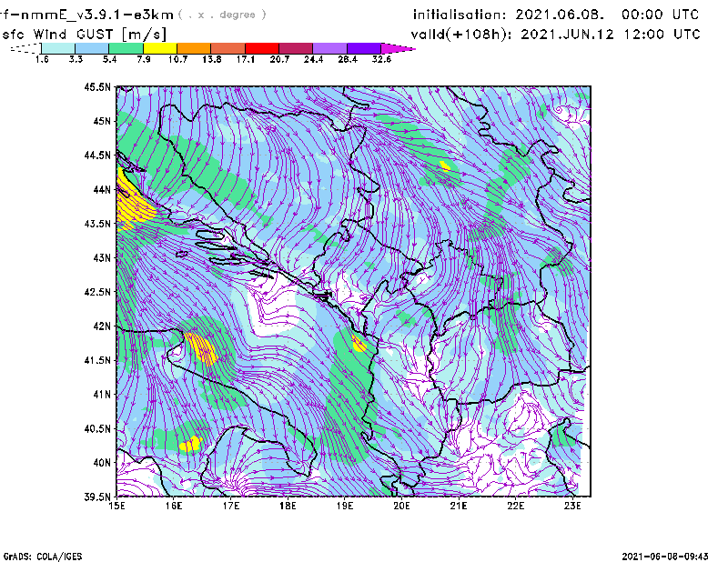Select the yellow 7.9–10.7 legend swatch

[160, 48]
